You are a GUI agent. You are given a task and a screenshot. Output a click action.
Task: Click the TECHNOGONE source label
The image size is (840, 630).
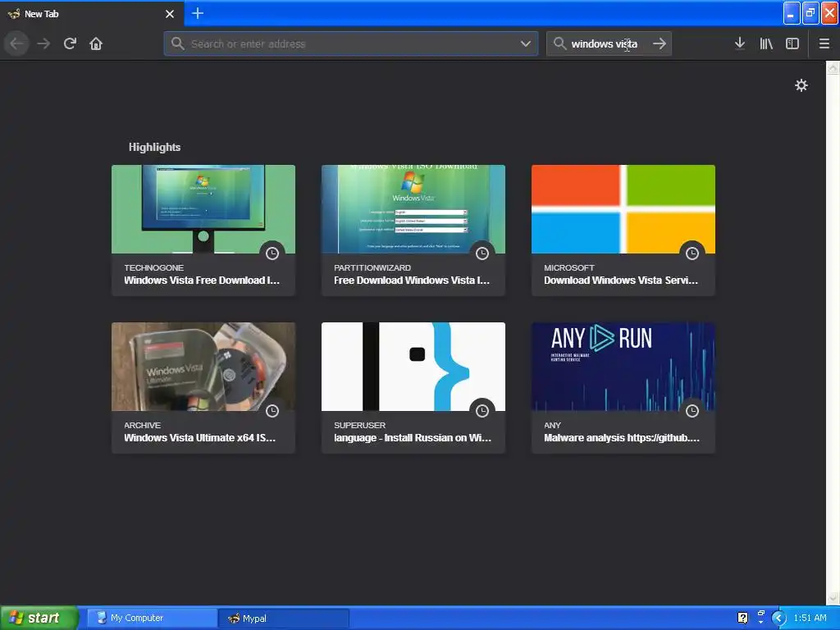(x=153, y=268)
